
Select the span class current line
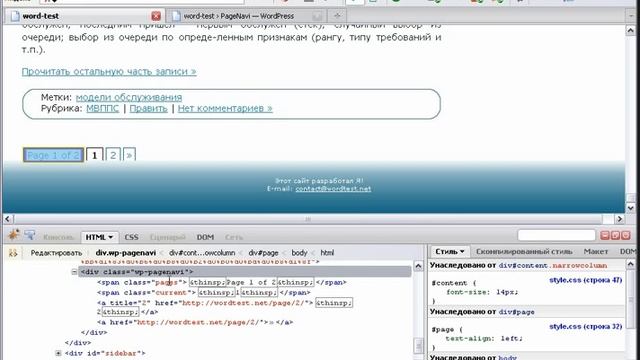pos(204,293)
